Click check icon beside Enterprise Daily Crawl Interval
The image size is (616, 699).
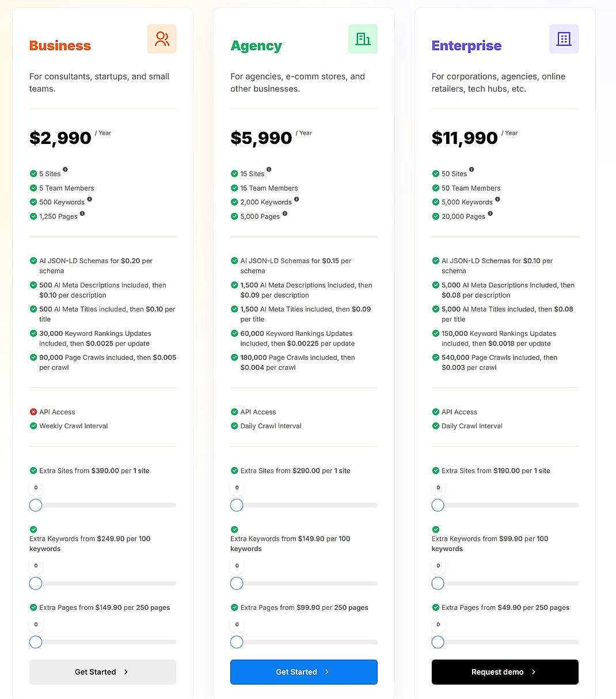435,426
